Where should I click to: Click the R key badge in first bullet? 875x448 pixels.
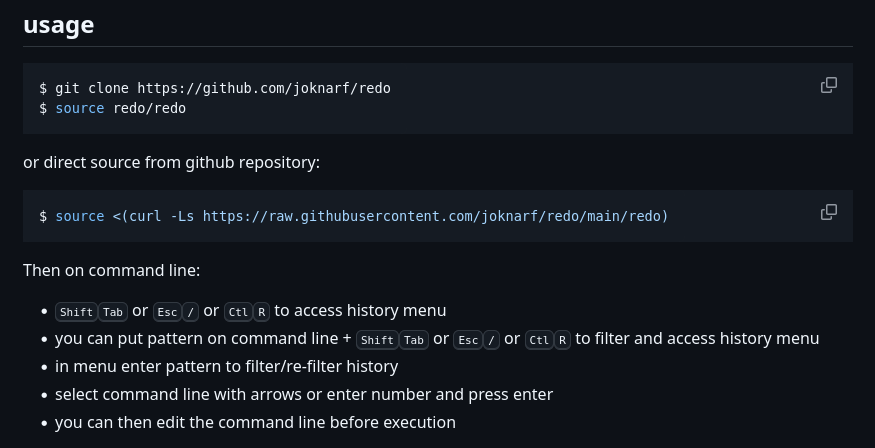tap(261, 311)
